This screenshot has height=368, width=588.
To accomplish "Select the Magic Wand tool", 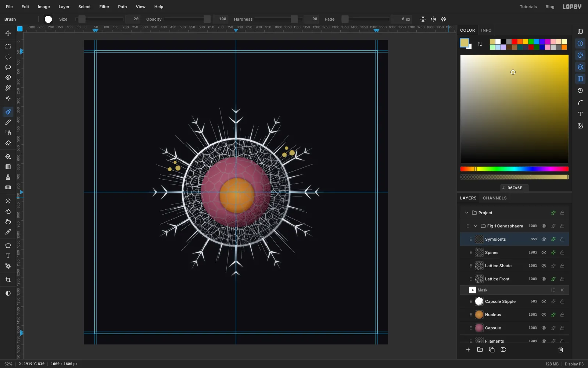I will click(8, 88).
